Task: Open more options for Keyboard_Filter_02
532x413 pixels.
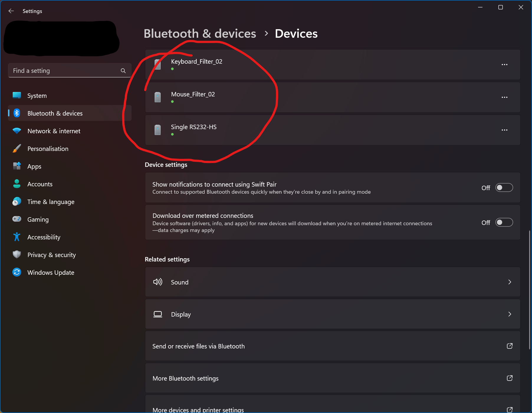Action: point(505,65)
